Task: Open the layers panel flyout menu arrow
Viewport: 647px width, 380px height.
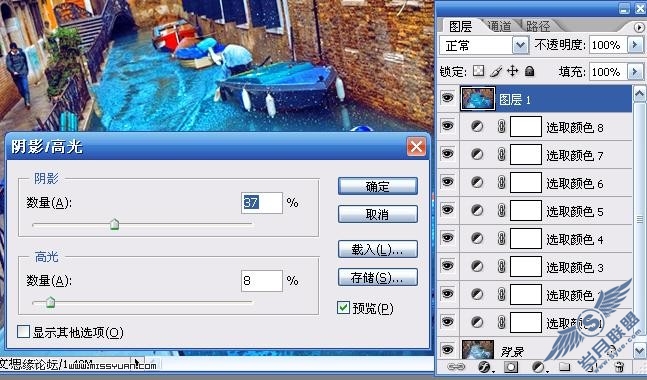Action: point(639,27)
